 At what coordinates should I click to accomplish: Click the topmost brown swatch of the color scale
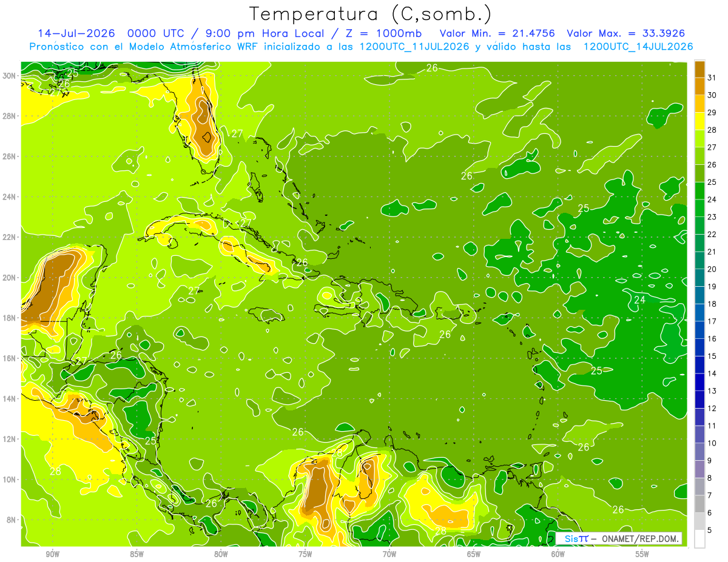(x=699, y=70)
